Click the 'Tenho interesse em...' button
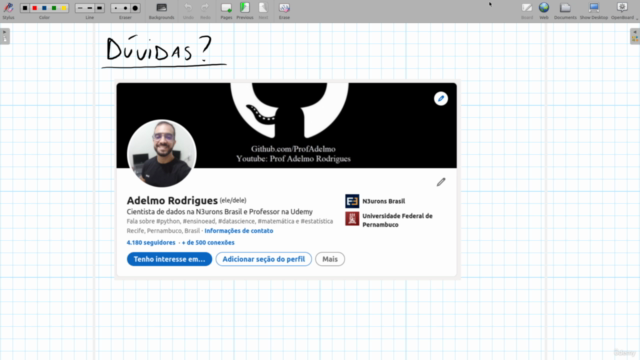Screen dimensions: 640x360 point(169,259)
